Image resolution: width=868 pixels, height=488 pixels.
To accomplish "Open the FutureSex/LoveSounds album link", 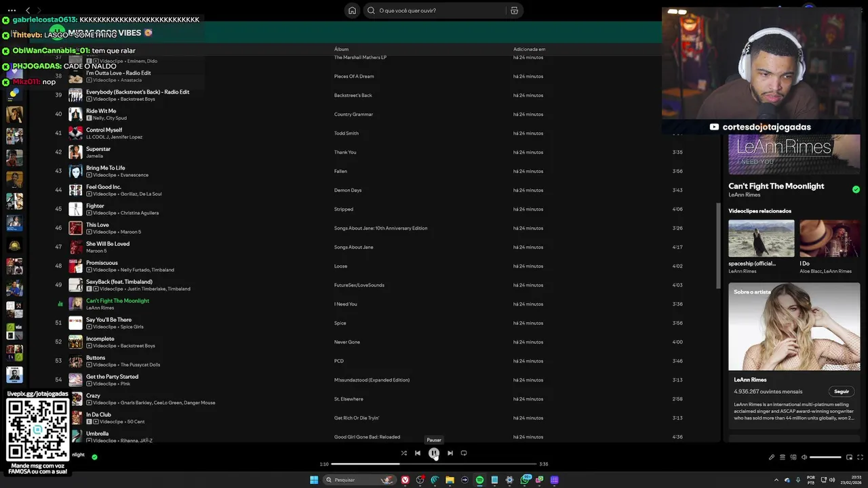I will point(359,285).
